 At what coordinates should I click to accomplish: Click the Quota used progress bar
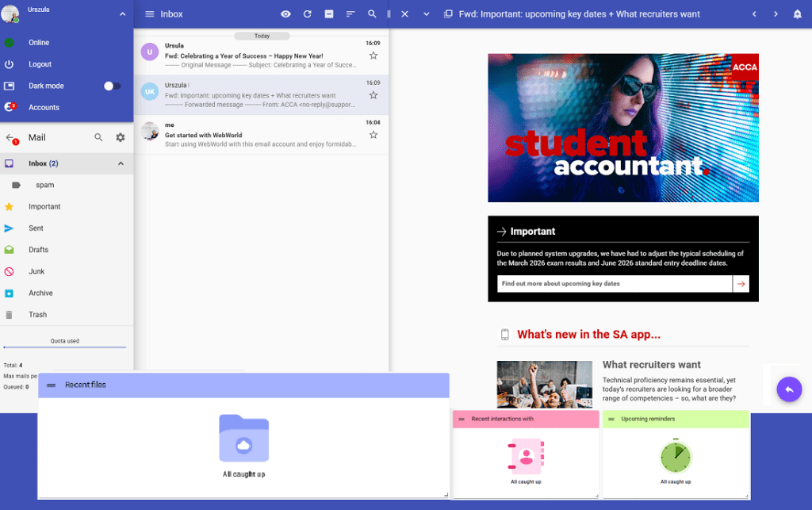pyautogui.click(x=65, y=347)
